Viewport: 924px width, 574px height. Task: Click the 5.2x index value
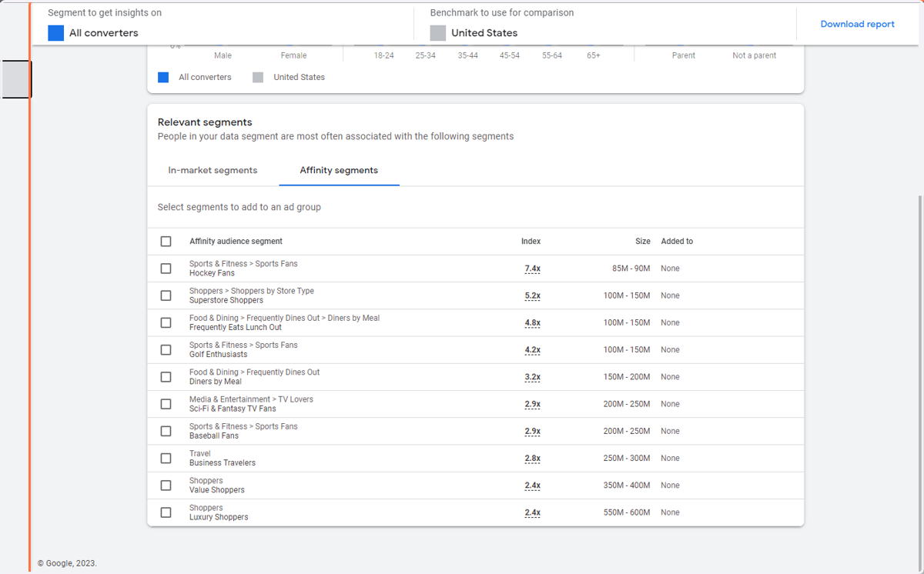click(x=532, y=295)
